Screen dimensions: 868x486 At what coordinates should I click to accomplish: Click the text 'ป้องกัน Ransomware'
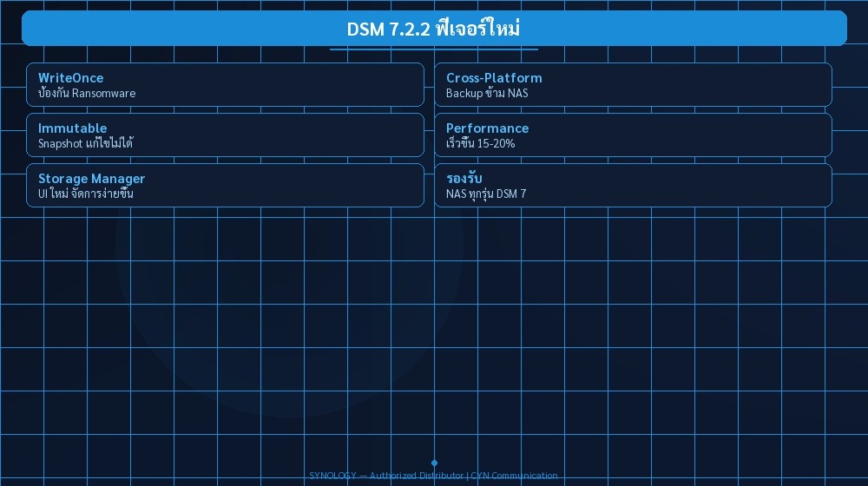[87, 93]
